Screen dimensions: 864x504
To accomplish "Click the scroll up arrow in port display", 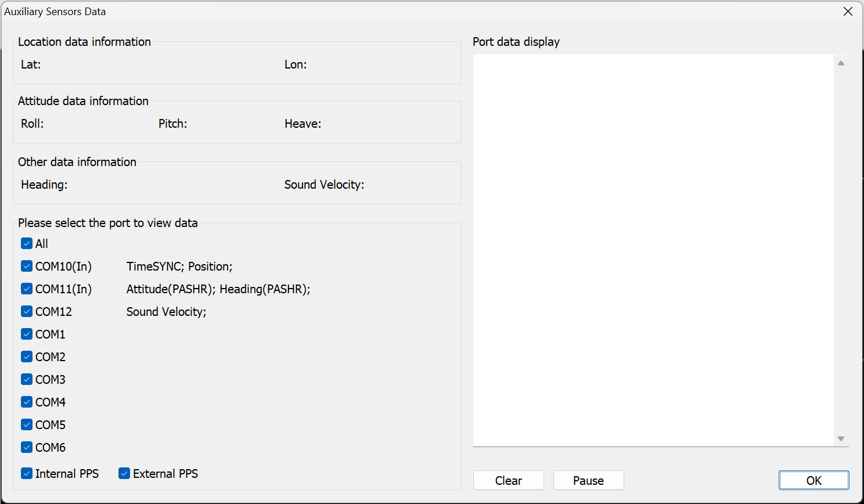I will coord(841,63).
